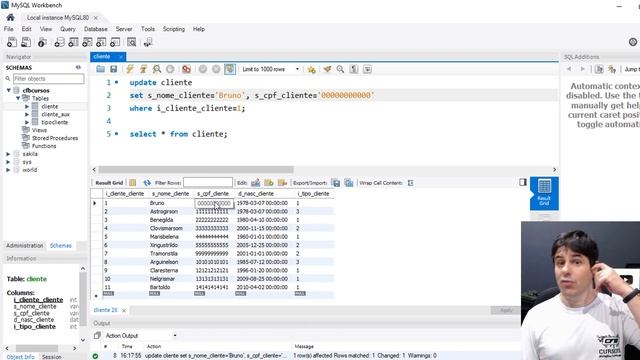640x360 pixels.
Task: Close the cliente query tab
Action: (x=121, y=57)
